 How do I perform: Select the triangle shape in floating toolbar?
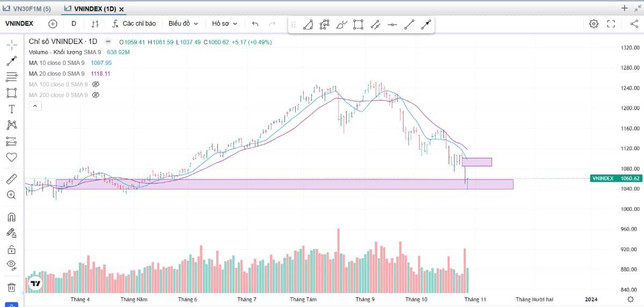(x=308, y=24)
